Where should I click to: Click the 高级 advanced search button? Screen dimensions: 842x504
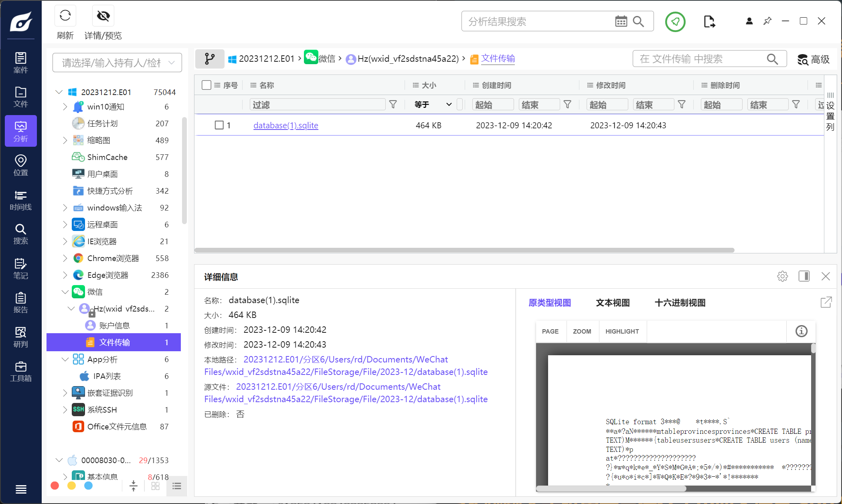[813, 59]
